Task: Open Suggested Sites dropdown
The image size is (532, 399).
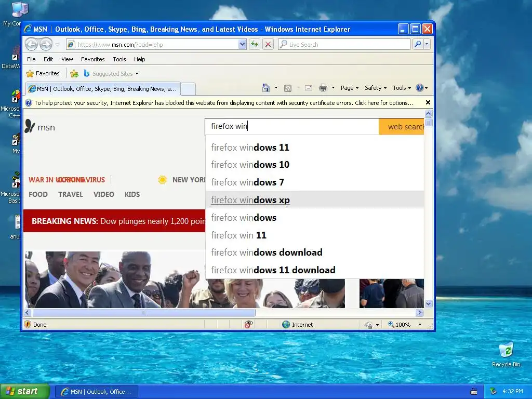Action: [111, 73]
